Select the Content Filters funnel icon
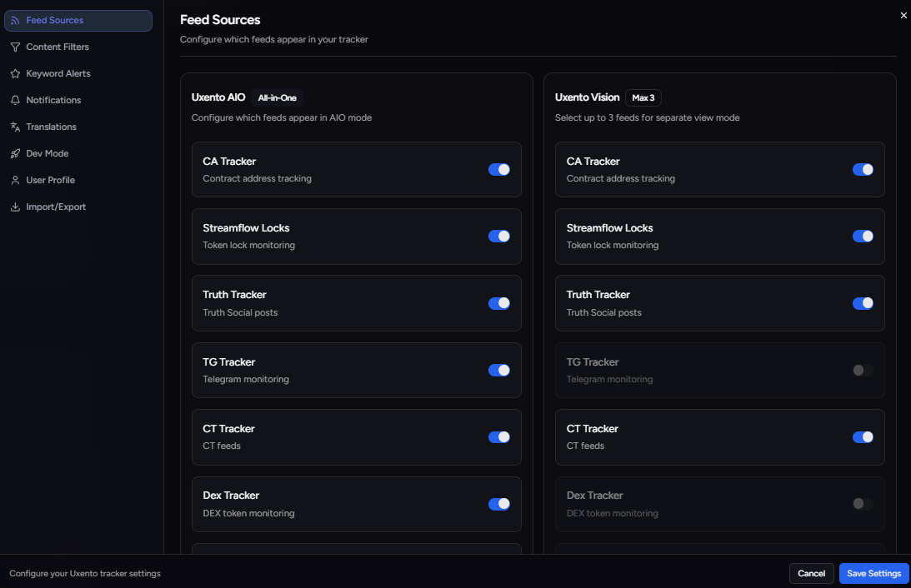Image resolution: width=911 pixels, height=588 pixels. coord(15,47)
